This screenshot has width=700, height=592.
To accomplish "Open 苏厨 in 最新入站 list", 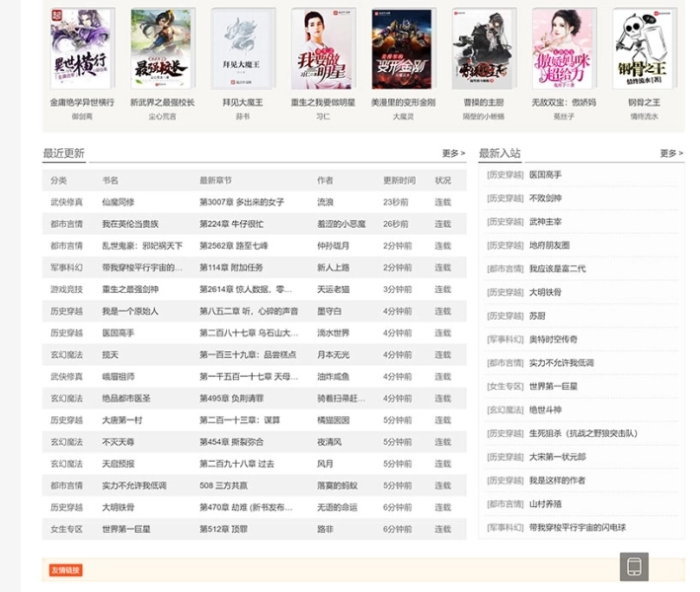I will (x=537, y=317).
